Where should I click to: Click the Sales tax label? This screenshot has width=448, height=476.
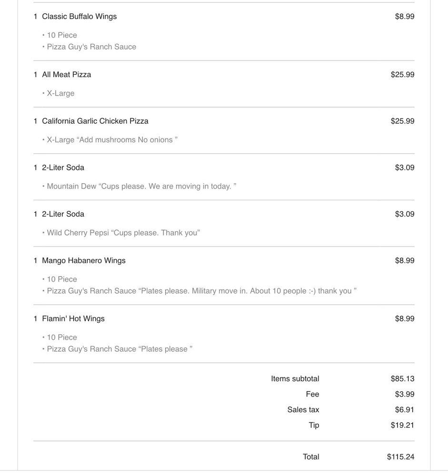(x=303, y=410)
